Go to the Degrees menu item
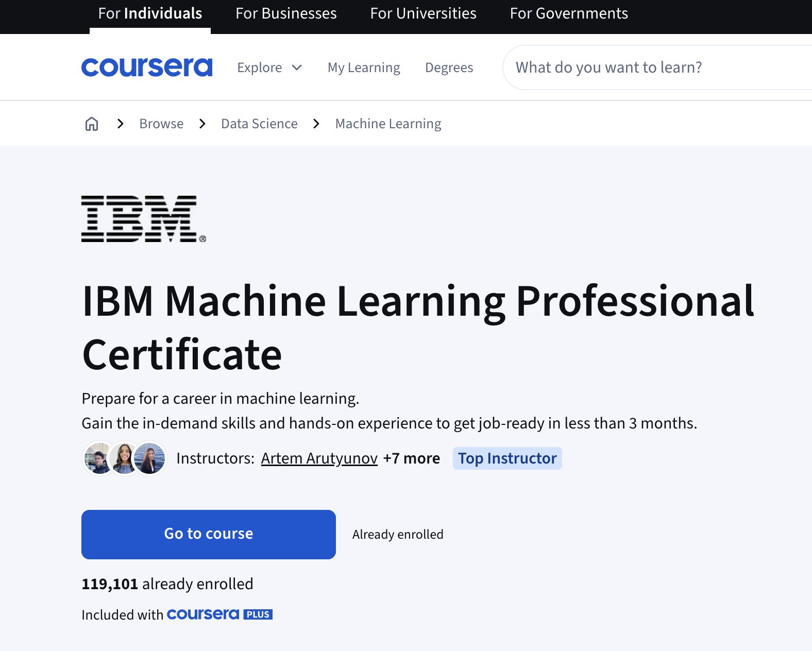812x651 pixels. (449, 67)
